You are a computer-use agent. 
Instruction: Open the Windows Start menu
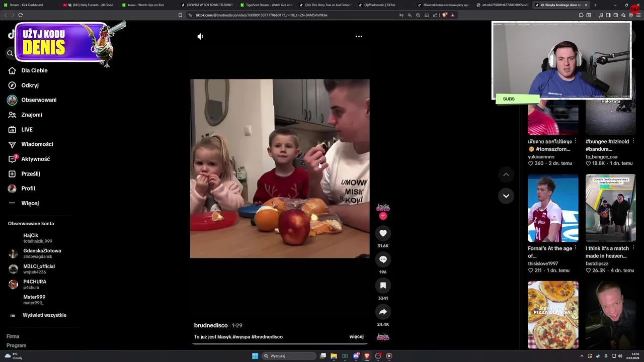click(x=255, y=356)
